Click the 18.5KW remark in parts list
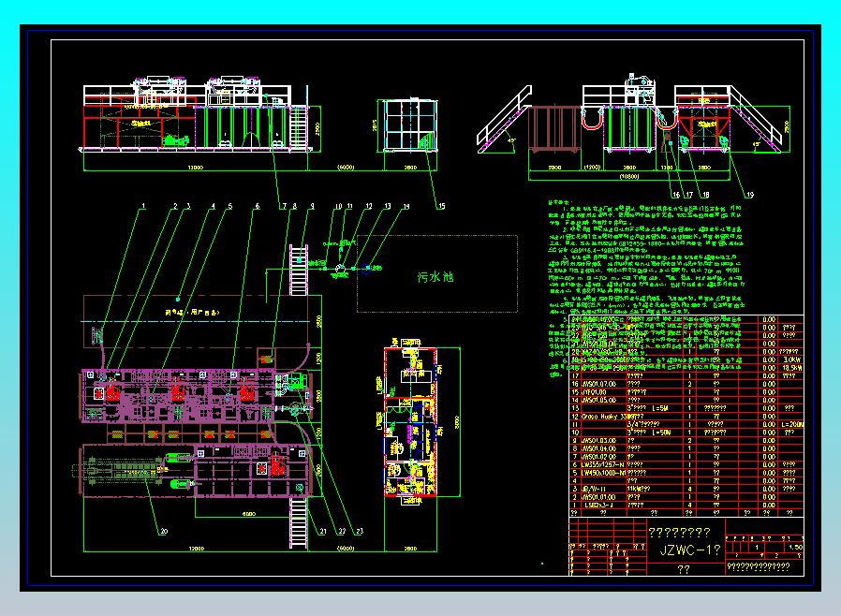The image size is (841, 616). pyautogui.click(x=792, y=368)
